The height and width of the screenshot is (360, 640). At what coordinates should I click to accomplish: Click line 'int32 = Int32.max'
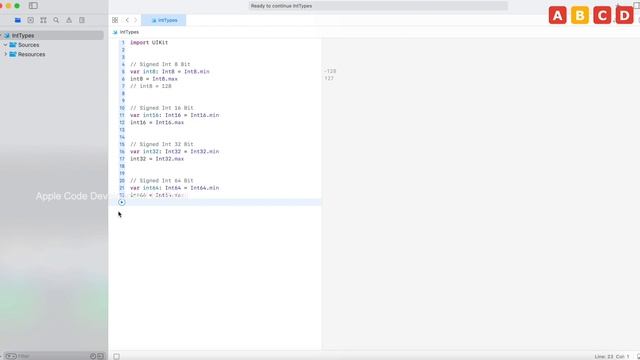pos(157,159)
